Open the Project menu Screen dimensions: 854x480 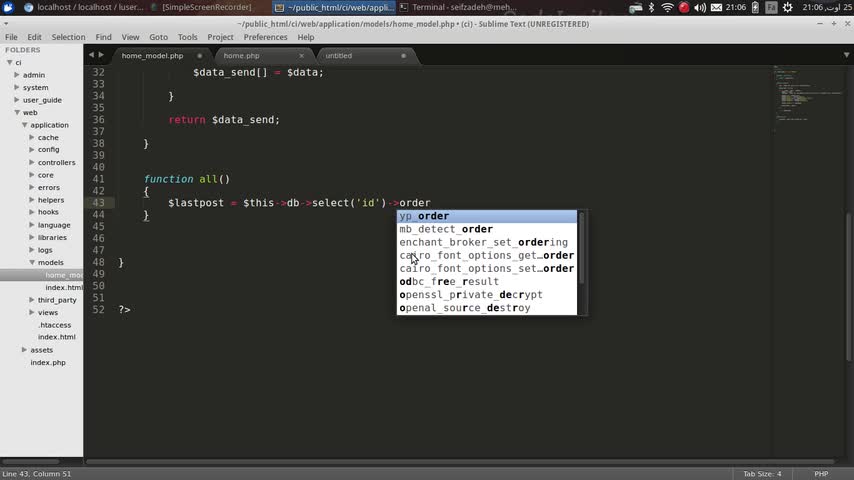[x=220, y=37]
